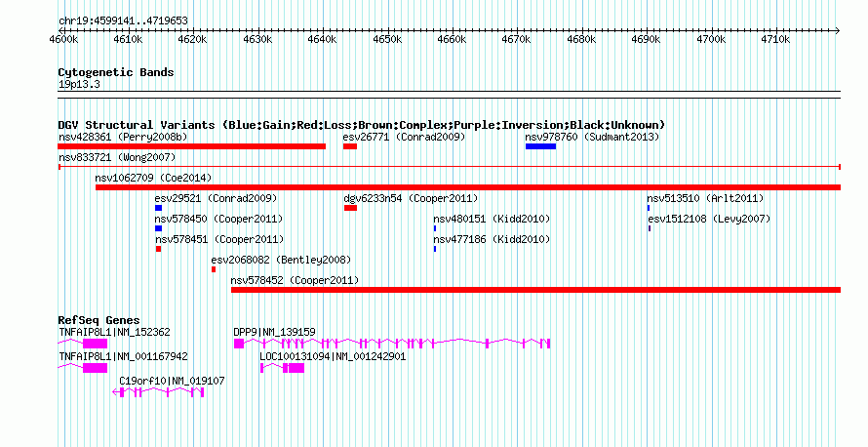Open the nsv477186 (Kidd2010) variant label
This screenshot has width=868, height=447.
[x=492, y=239]
